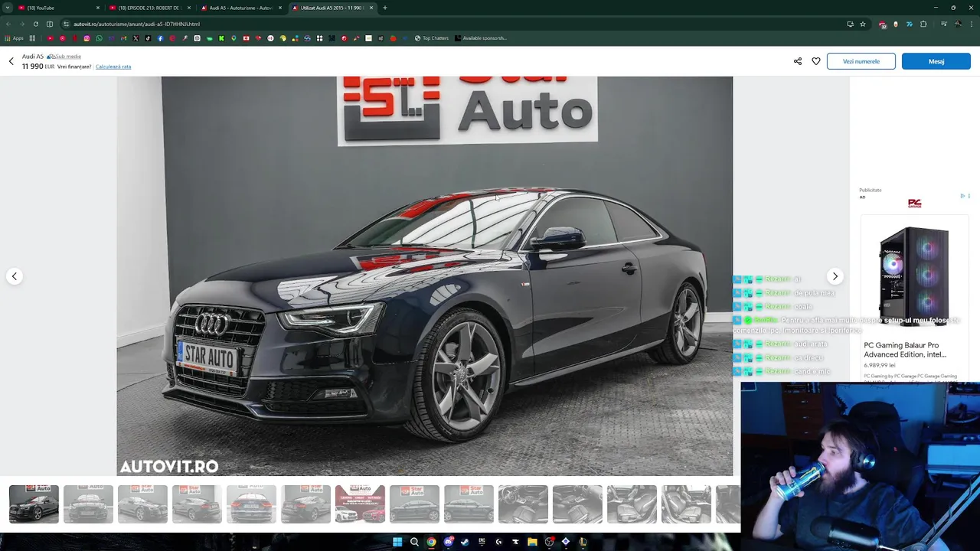Open WhatsApp bookmark icon
Image resolution: width=980 pixels, height=551 pixels.
pyautogui.click(x=99, y=38)
